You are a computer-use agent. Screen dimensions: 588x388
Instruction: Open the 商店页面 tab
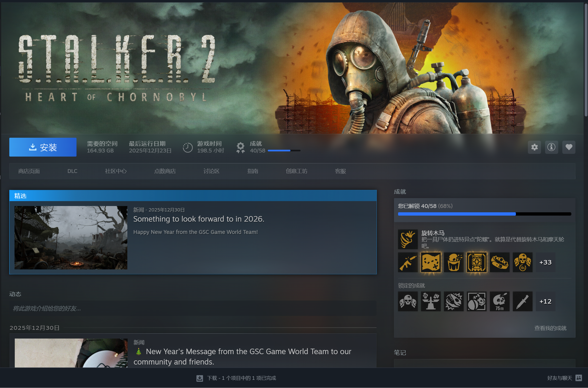[29, 171]
